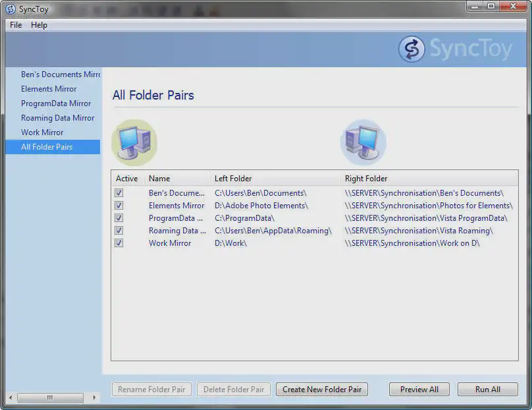Click the left computer icon above the pair list

click(134, 140)
